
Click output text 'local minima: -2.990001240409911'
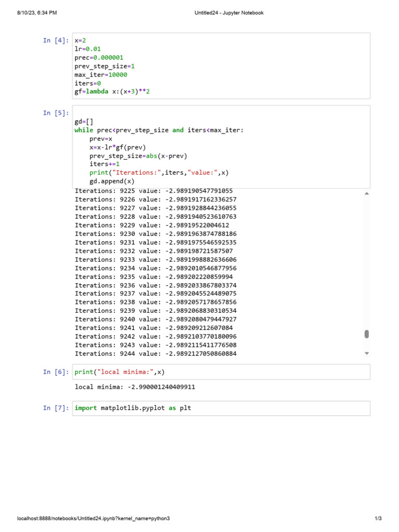point(135,387)
